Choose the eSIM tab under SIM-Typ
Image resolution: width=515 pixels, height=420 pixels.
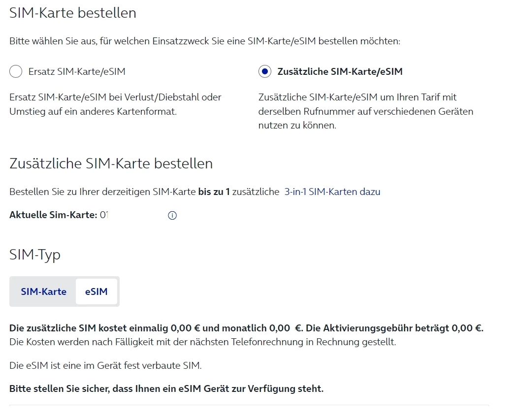tap(96, 291)
